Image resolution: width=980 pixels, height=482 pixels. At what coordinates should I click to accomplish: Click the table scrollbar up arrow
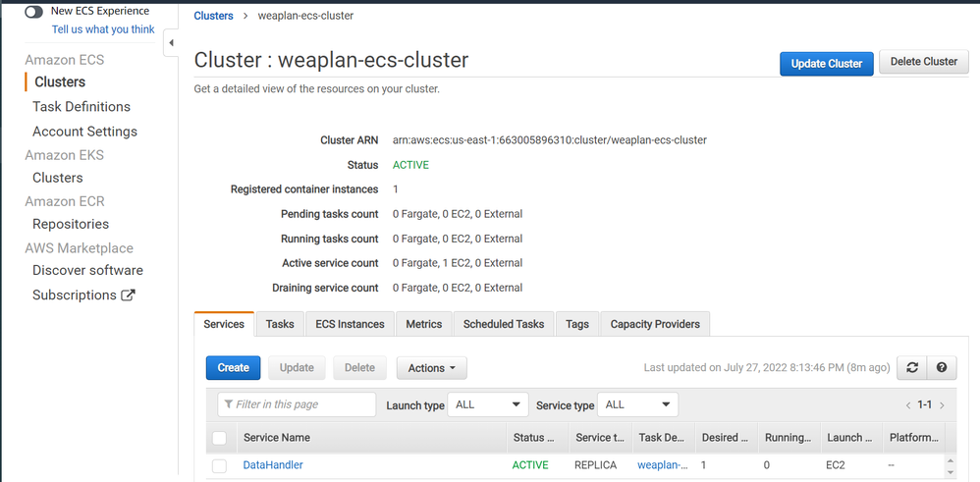coord(951,460)
